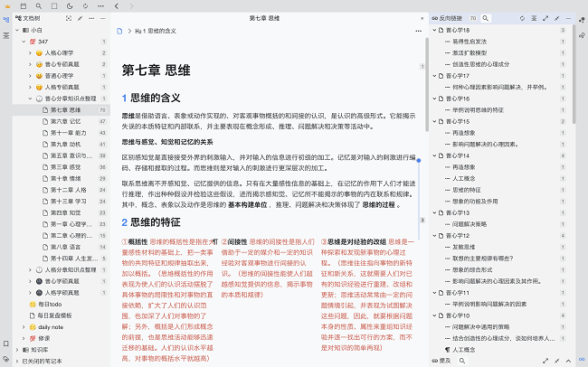
Task: Open the tag dock icon
Action: click(x=6, y=359)
